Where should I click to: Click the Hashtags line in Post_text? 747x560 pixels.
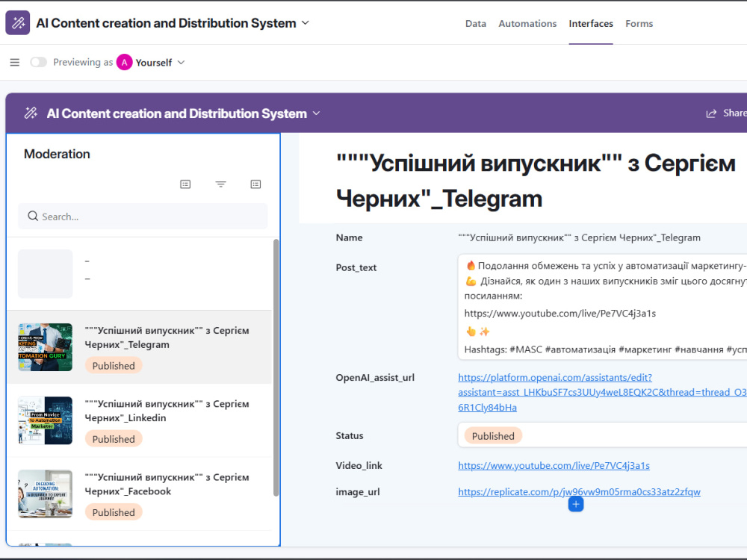tap(605, 349)
